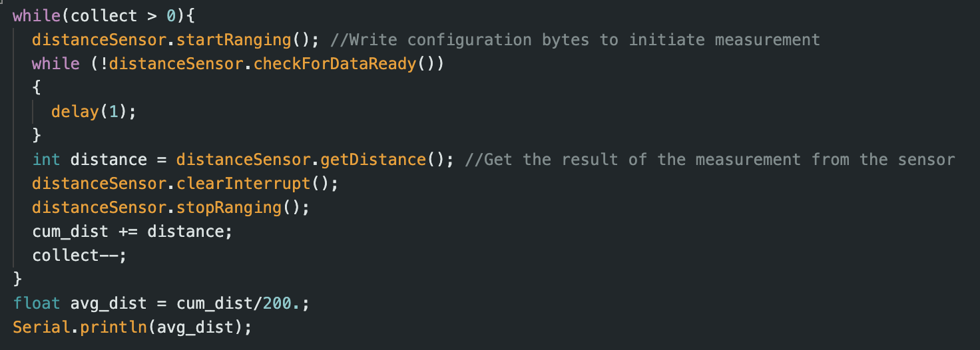The image size is (980, 350).
Task: Click the 'float' keyword
Action: coord(37,303)
